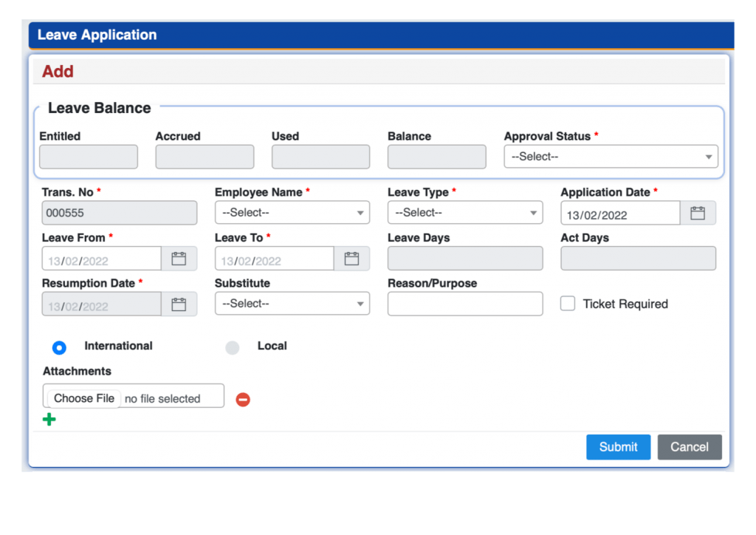Open the Substitute dropdown
This screenshot has width=756, height=535.
tap(292, 304)
